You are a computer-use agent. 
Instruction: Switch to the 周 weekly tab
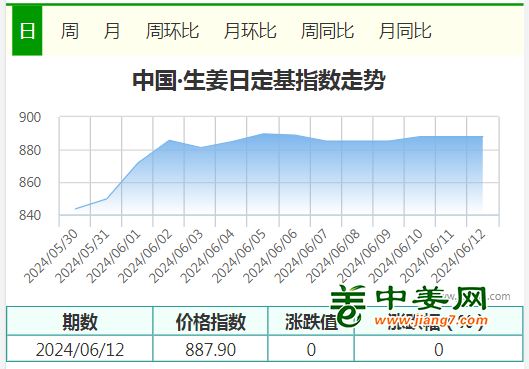69,31
